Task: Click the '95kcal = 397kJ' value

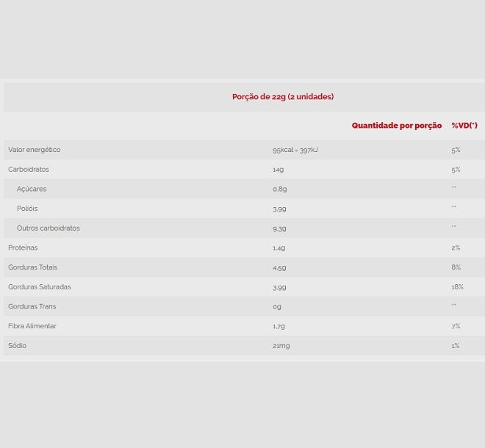Action: click(295, 150)
